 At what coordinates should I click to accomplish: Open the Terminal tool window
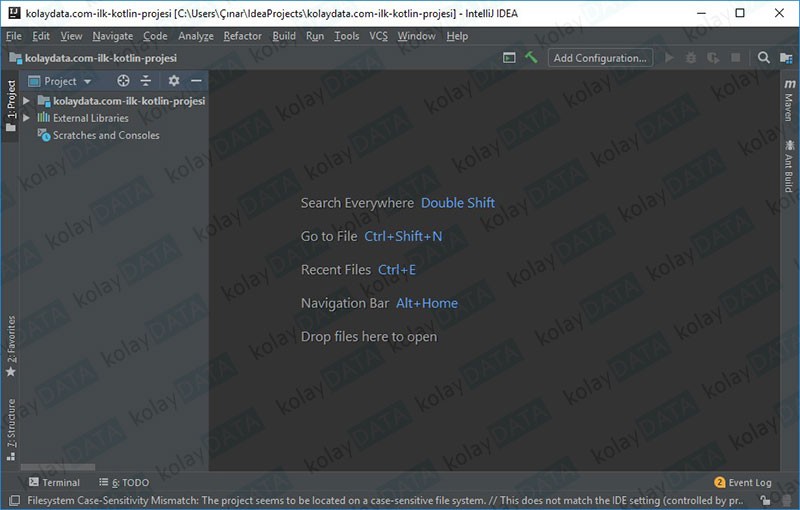(54, 482)
